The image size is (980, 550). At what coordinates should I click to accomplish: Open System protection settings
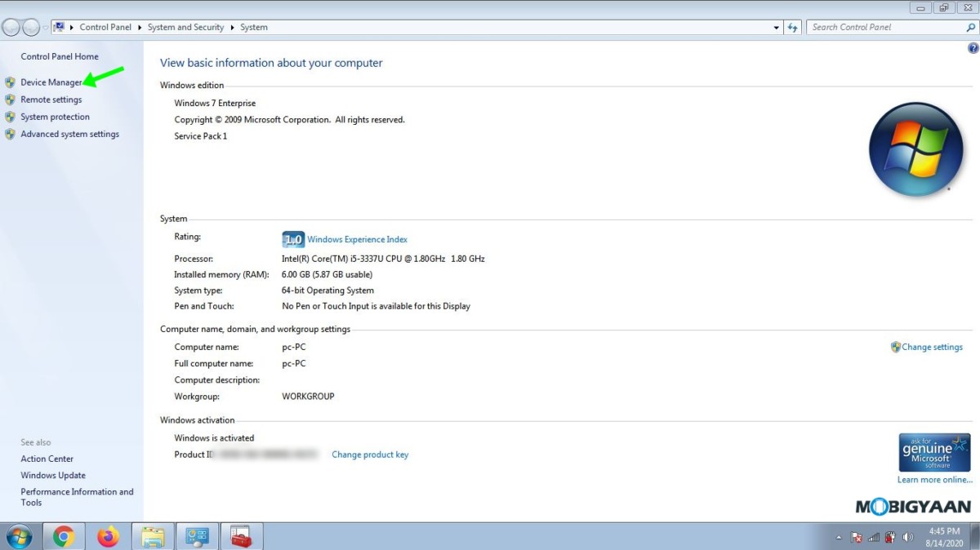(x=56, y=117)
